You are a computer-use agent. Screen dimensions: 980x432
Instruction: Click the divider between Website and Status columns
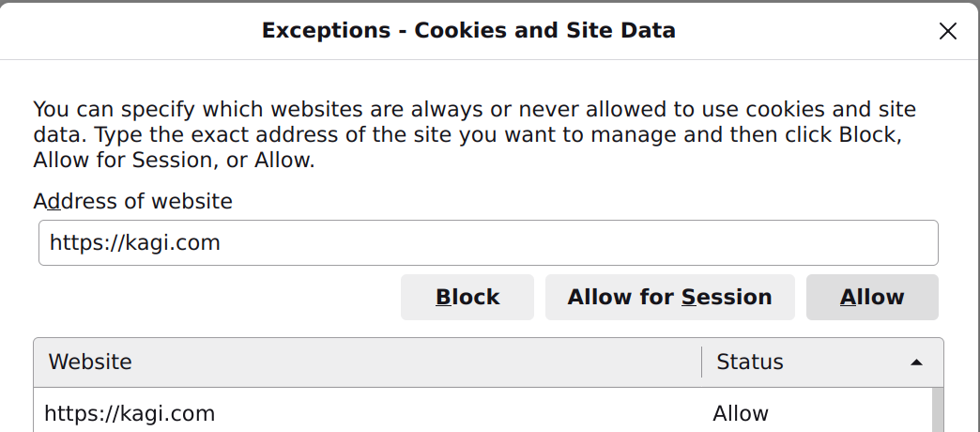701,363
